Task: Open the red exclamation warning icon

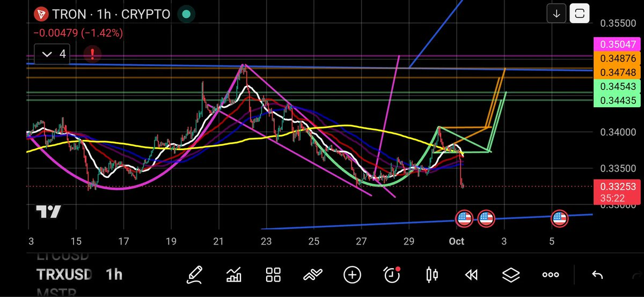Action: pos(93,54)
